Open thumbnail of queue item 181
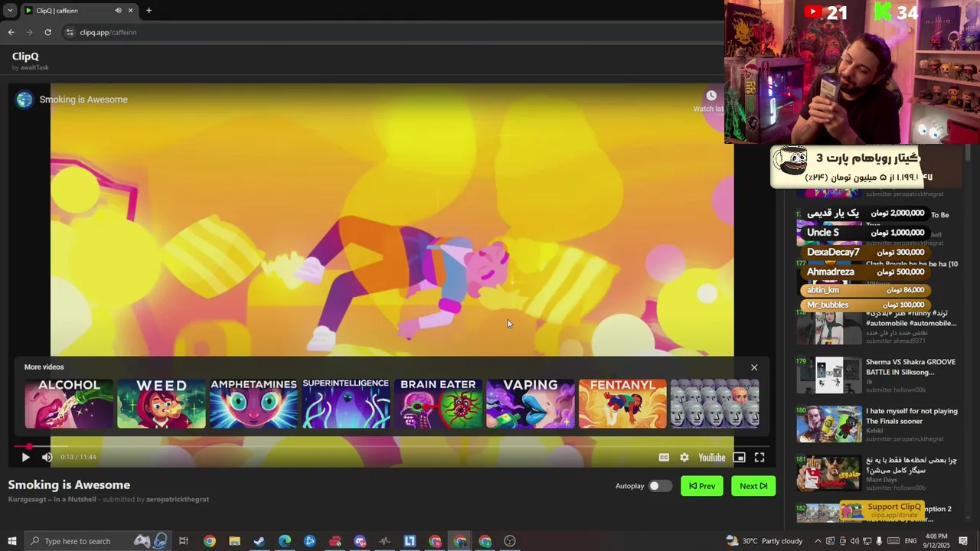 (828, 473)
